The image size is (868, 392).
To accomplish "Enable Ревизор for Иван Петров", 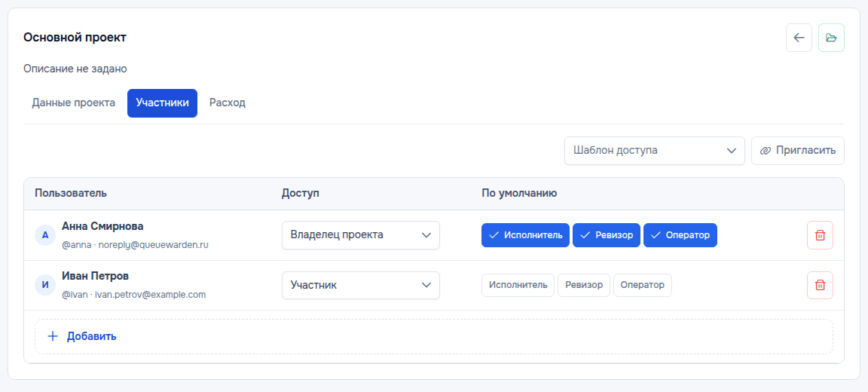I will (583, 285).
